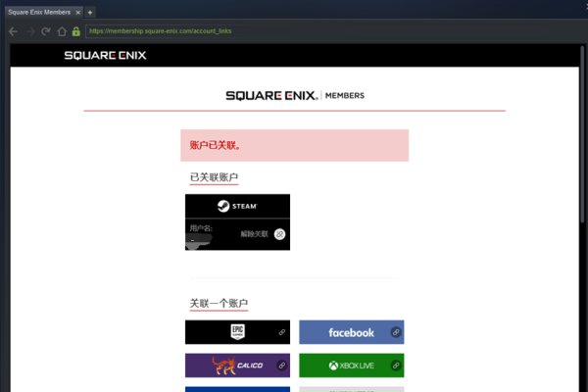Reload the page with the refresh icon
The height and width of the screenshot is (392, 588).
click(45, 31)
